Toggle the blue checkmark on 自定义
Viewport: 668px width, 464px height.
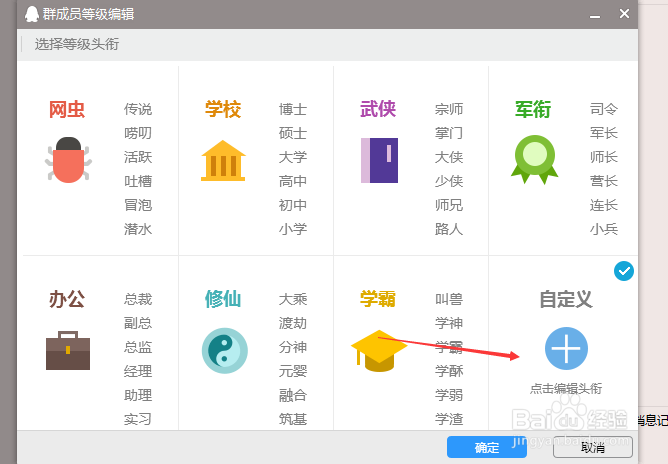click(x=624, y=271)
